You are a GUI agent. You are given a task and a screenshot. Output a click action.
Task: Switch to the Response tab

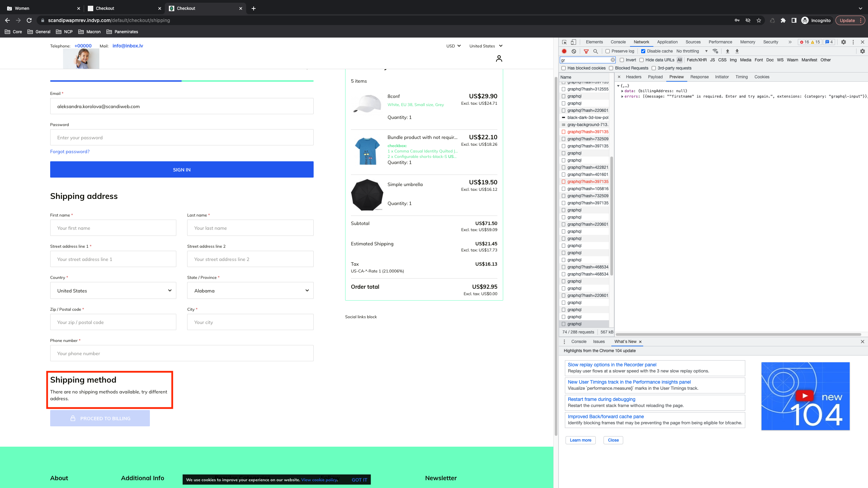point(699,77)
